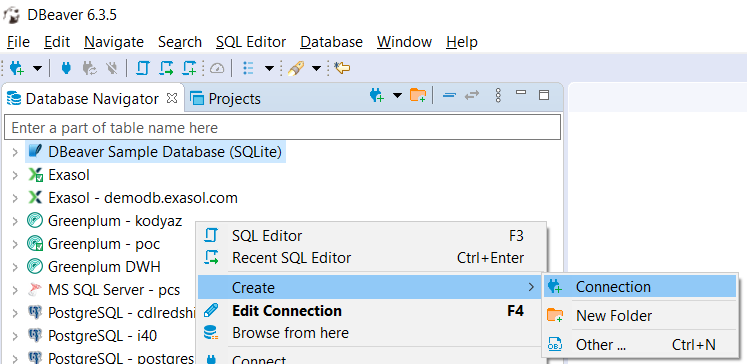747x364 pixels.
Task: Open SQL Editor toolbar icon
Action: pos(142,69)
